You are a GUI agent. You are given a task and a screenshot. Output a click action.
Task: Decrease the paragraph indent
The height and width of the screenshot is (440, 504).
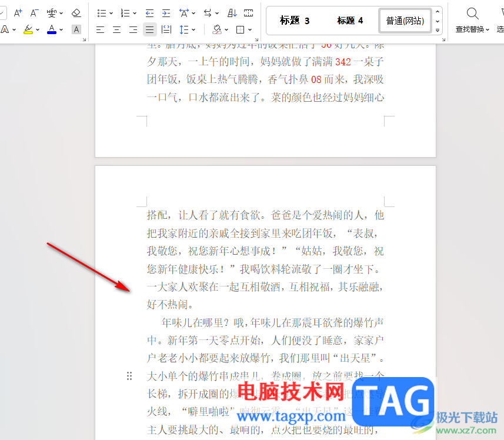[149, 13]
